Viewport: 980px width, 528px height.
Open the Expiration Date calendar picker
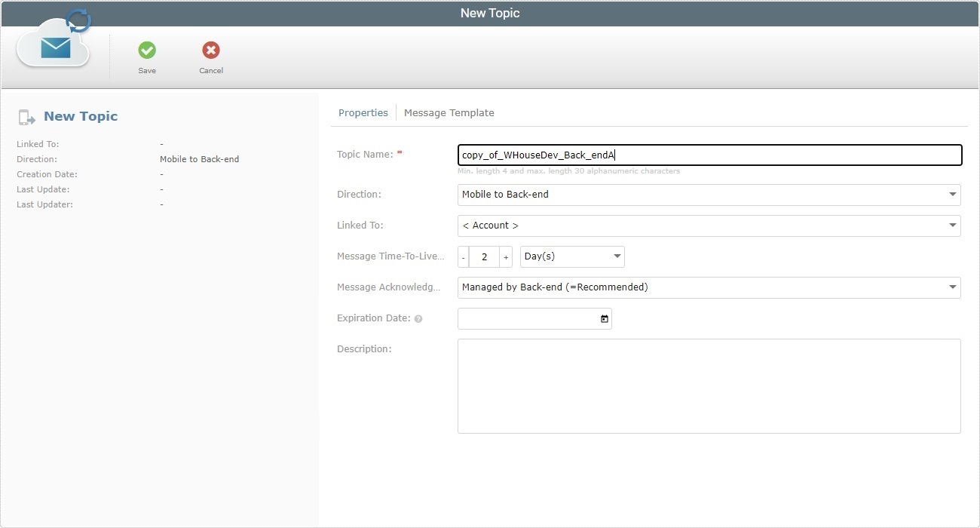point(603,319)
